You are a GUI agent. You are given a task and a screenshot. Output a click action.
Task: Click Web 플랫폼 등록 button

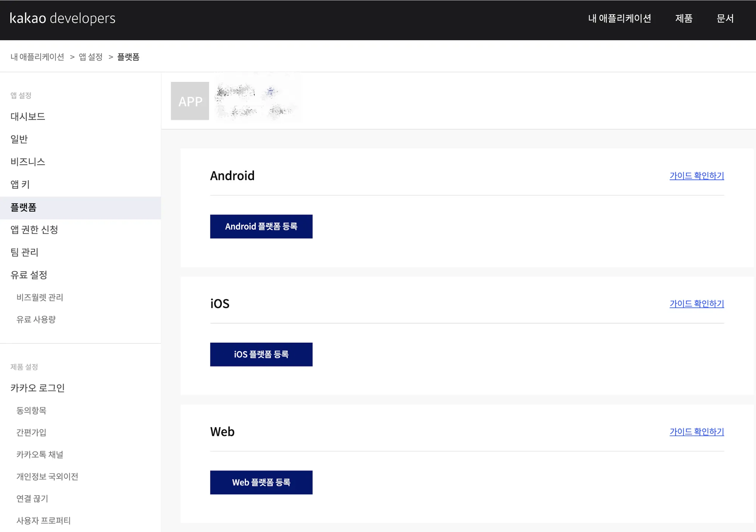pyautogui.click(x=261, y=482)
